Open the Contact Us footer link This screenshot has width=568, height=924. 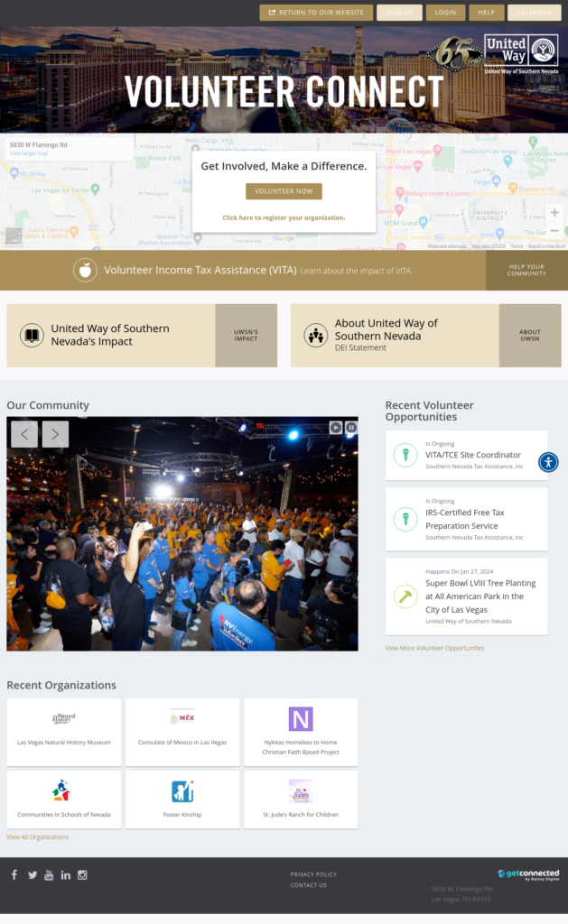(308, 885)
